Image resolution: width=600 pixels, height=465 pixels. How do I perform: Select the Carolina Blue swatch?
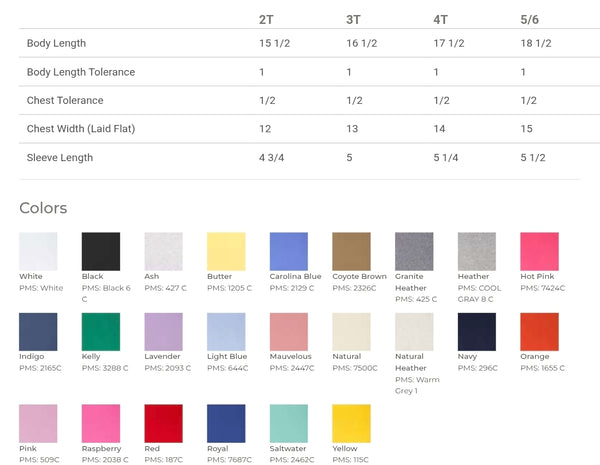289,251
